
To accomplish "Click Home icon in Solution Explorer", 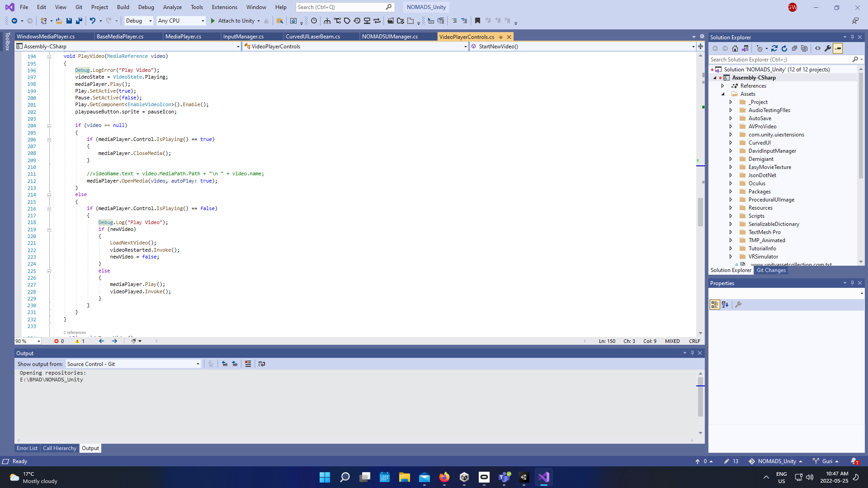I will pos(735,48).
